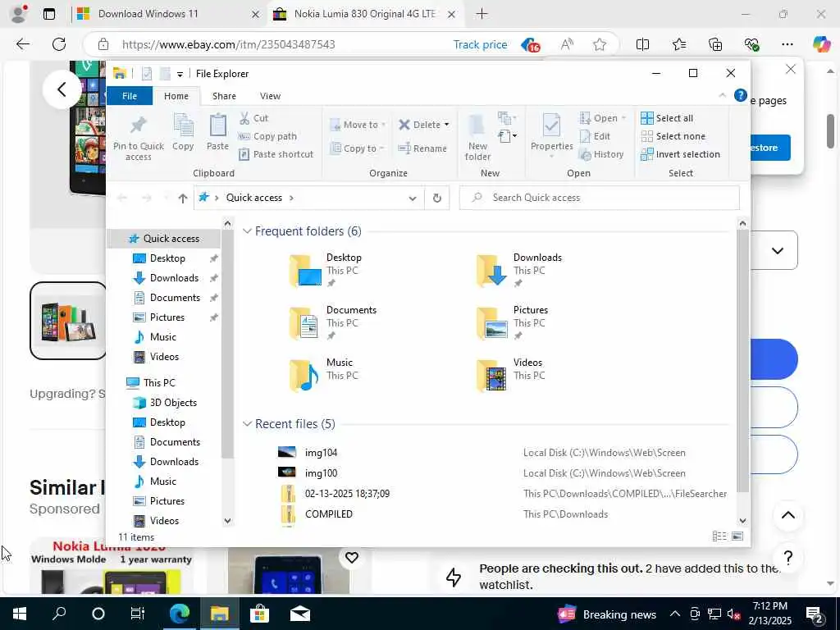Open the Copy to dropdown
This screenshot has height=630, width=840.
click(x=358, y=148)
